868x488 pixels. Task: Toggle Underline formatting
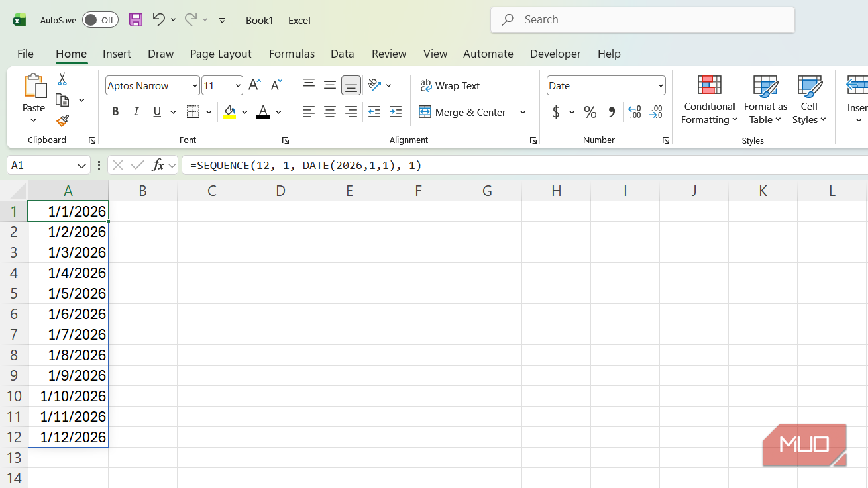[157, 112]
